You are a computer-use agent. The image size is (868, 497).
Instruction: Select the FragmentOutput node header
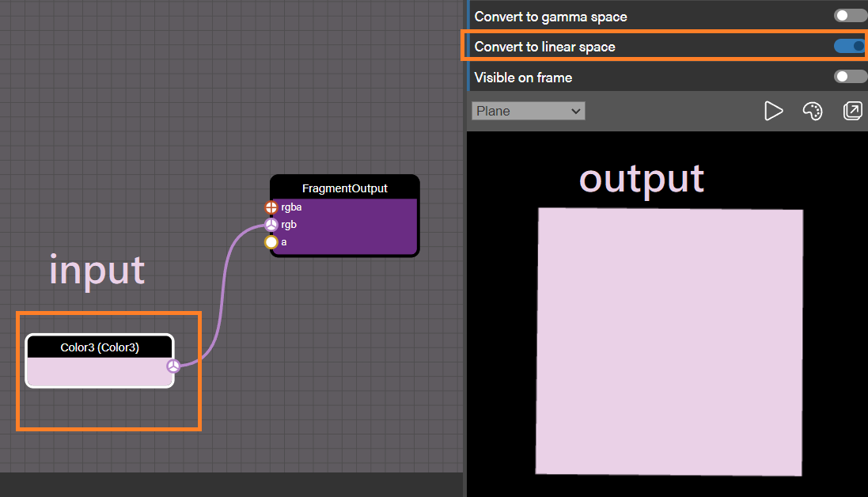(344, 188)
